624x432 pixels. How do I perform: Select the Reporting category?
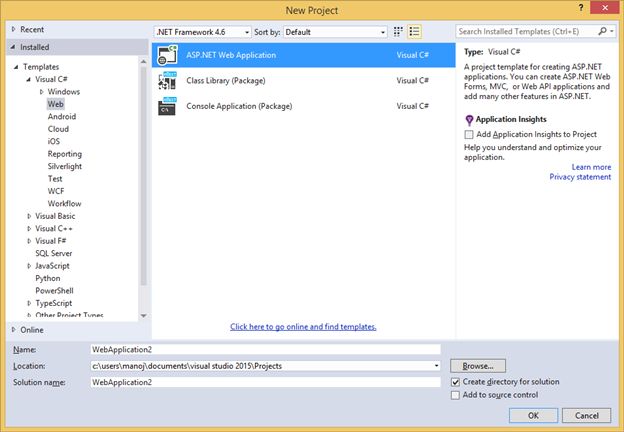tap(64, 154)
